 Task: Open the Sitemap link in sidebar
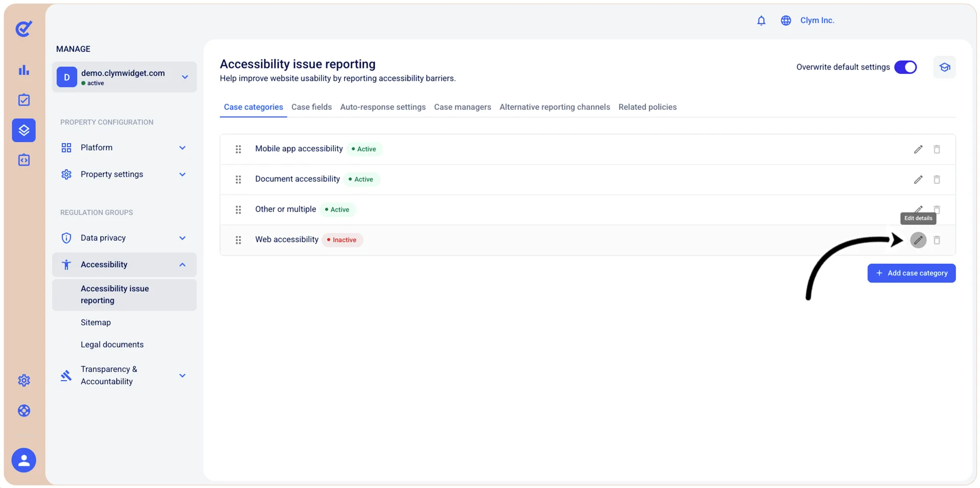coord(96,322)
